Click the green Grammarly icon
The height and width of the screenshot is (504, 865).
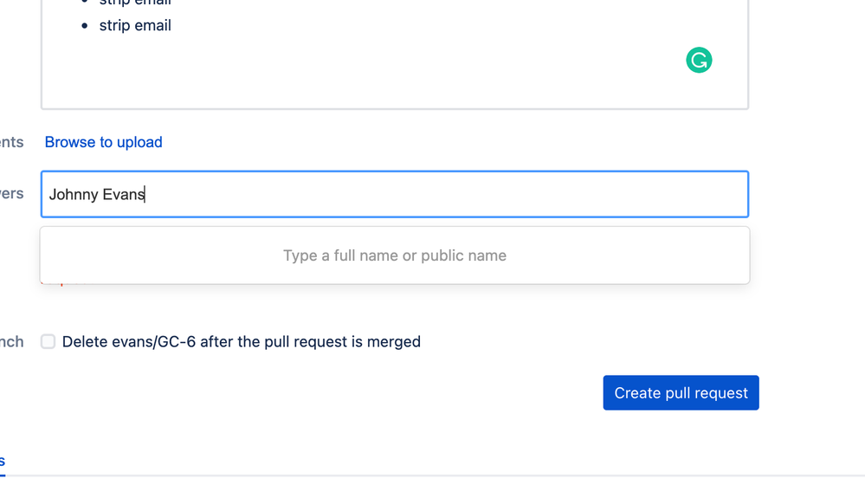pos(699,60)
